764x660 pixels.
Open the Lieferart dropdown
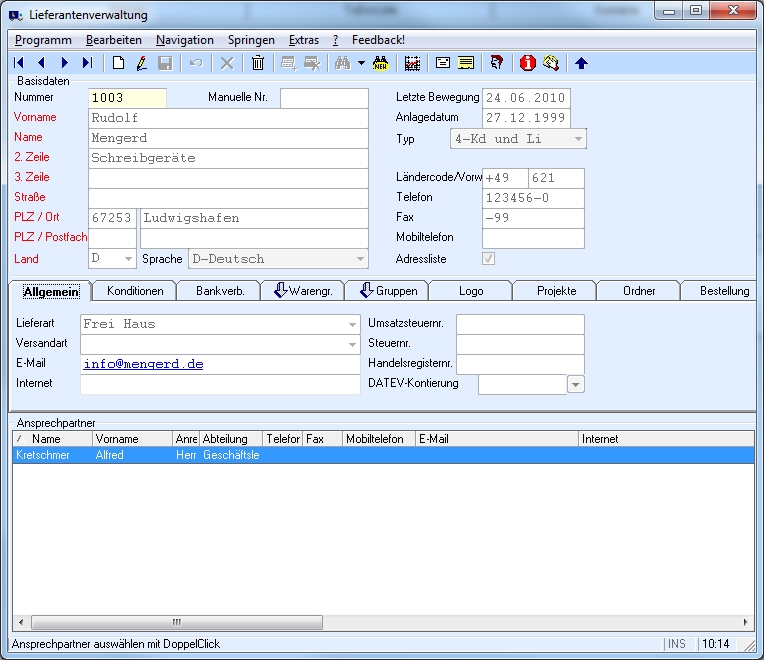click(x=352, y=324)
